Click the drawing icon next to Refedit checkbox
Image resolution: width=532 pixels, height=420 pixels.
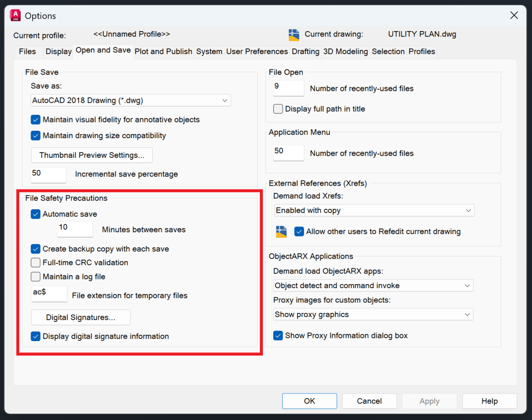(281, 232)
